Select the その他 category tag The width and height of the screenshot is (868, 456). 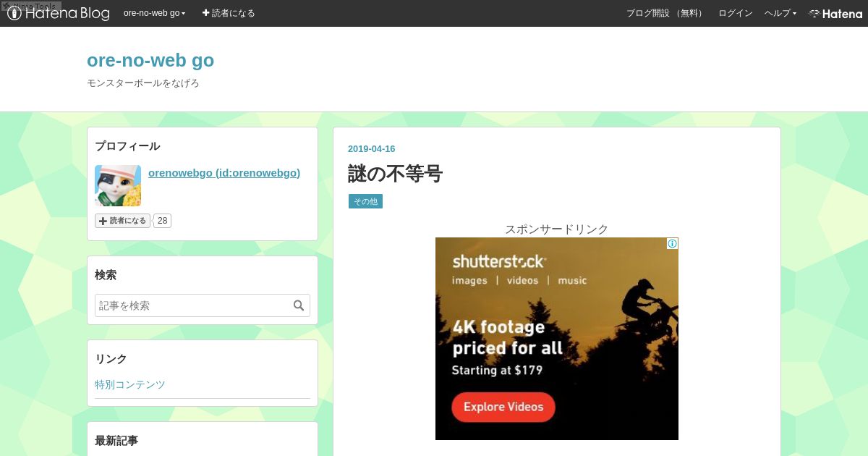(x=365, y=201)
